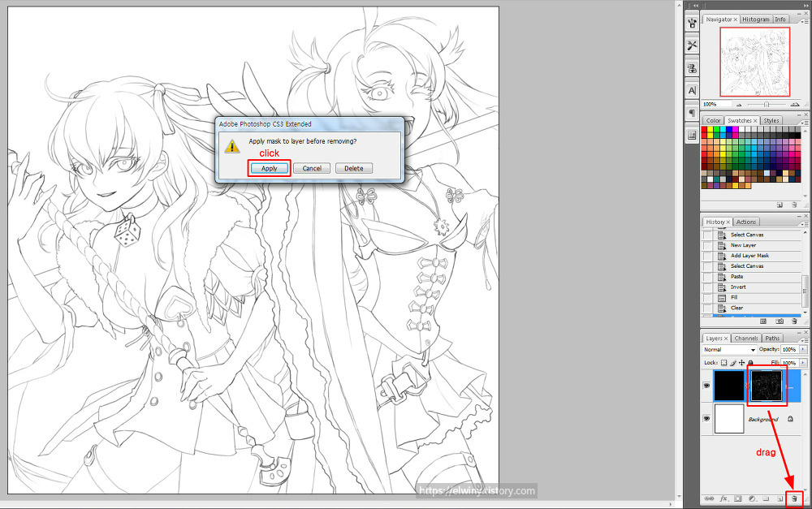Pick the magenta swatch in the top row

tap(736, 129)
